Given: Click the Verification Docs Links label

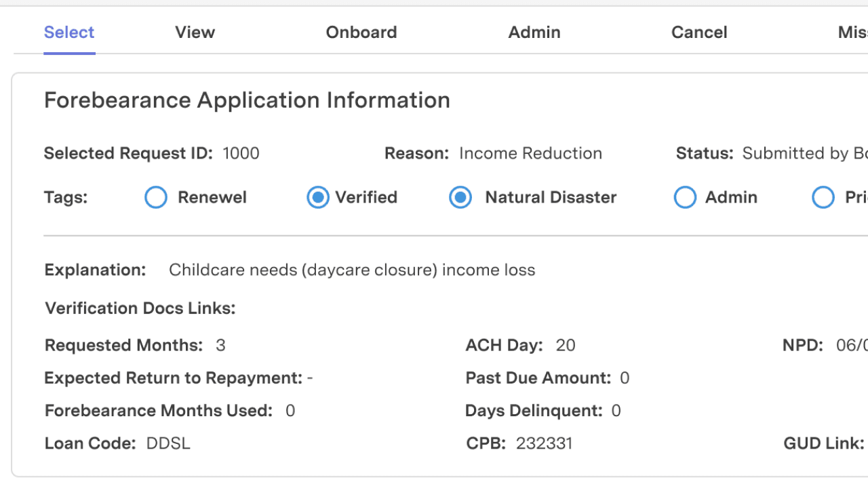Looking at the screenshot, I should [x=140, y=308].
